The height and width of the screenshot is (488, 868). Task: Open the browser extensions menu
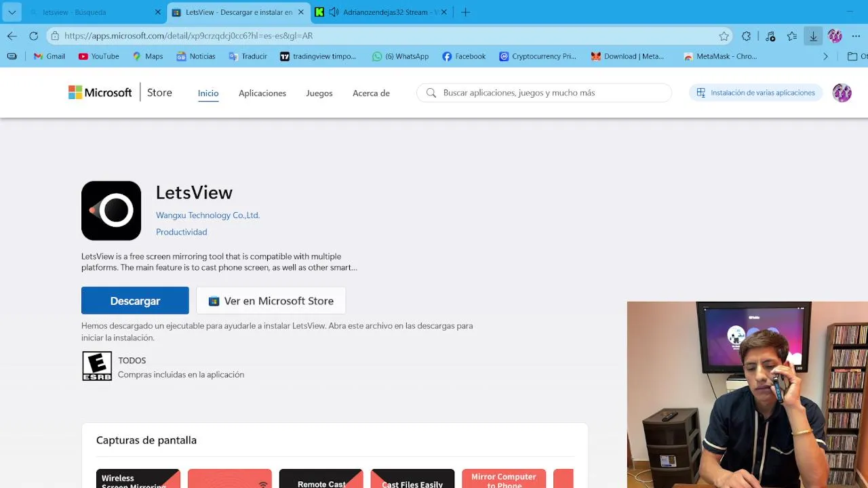coord(746,36)
